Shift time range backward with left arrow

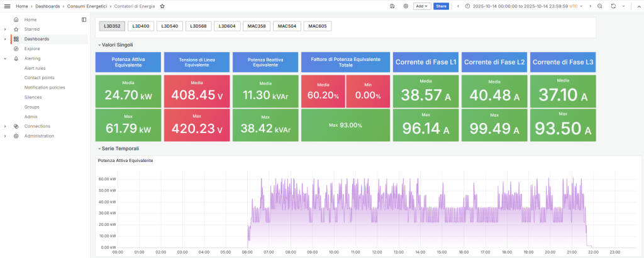(x=458, y=6)
